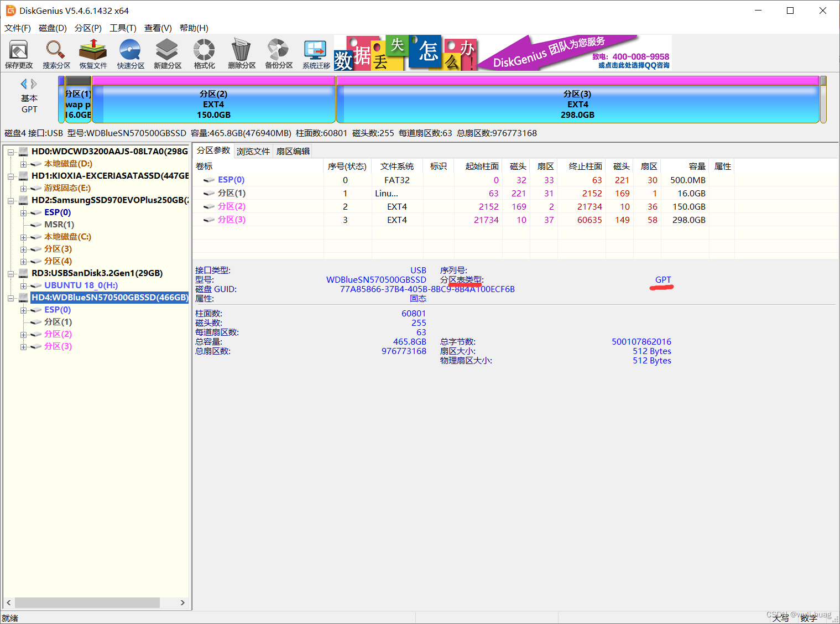
Task: Click the Save Changes (保存更改) toolbar icon
Action: pyautogui.click(x=19, y=54)
